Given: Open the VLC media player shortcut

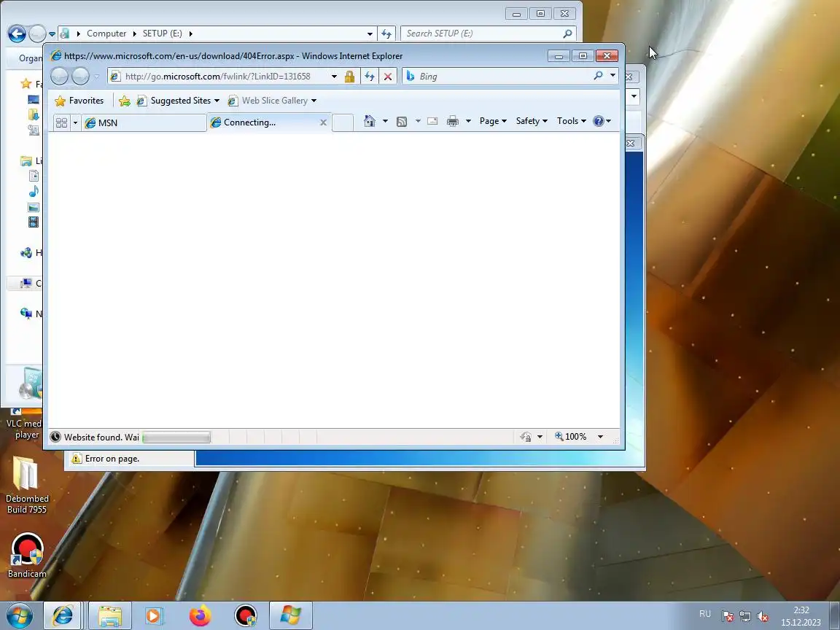Looking at the screenshot, I should coord(26,424).
